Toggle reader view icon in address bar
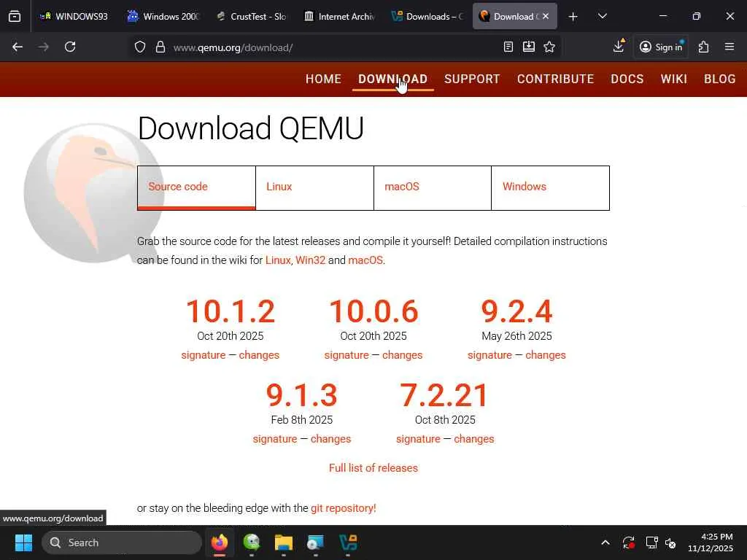 (508, 47)
